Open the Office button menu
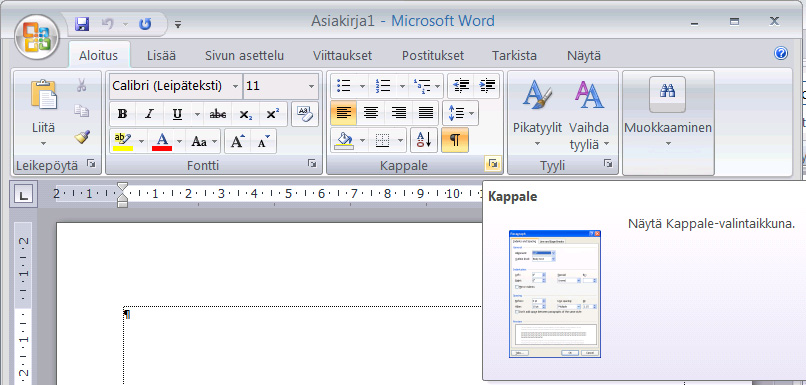 point(37,37)
